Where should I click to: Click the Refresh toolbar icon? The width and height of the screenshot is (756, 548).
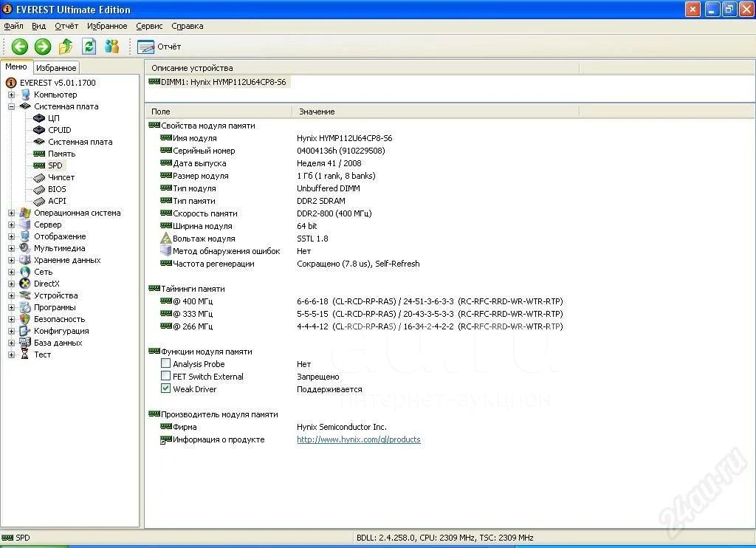[89, 47]
